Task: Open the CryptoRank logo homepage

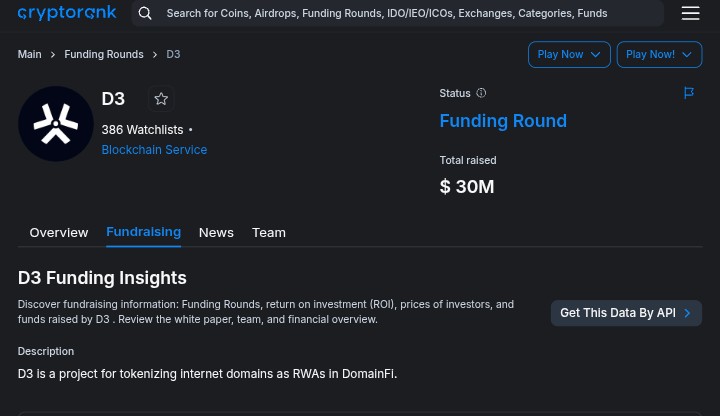Action: point(67,13)
